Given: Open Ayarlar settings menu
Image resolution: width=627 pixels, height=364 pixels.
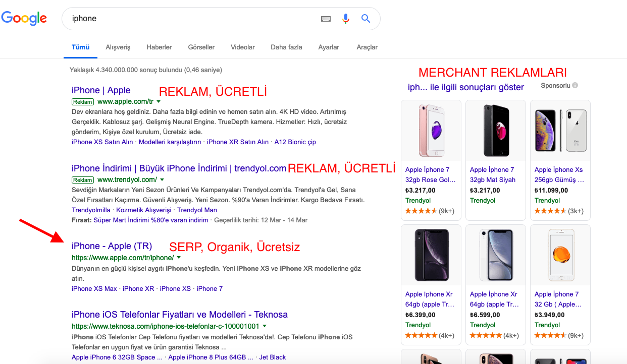Looking at the screenshot, I should coord(329,47).
